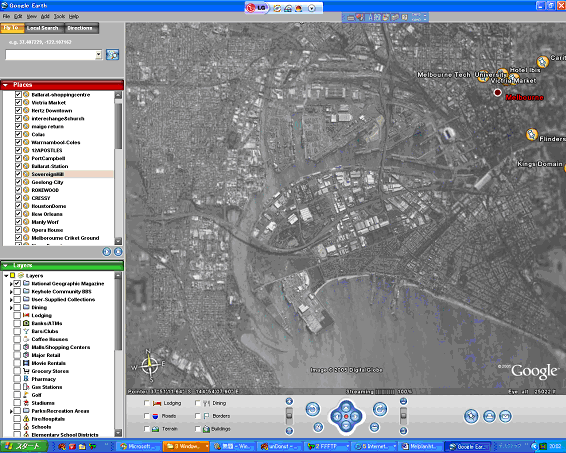Click the Melbourne city red dot marker

pyautogui.click(x=497, y=93)
